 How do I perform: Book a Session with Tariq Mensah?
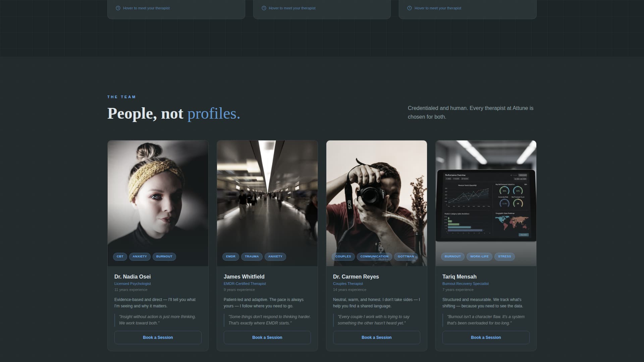tap(486, 338)
